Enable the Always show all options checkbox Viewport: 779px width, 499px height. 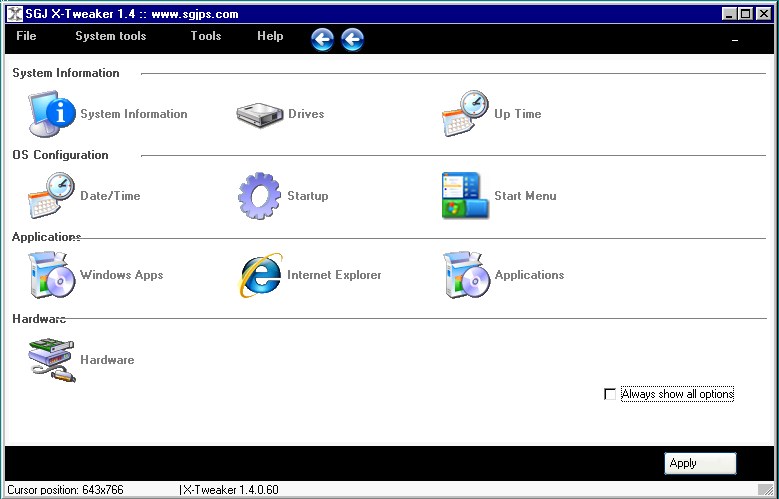[x=610, y=394]
